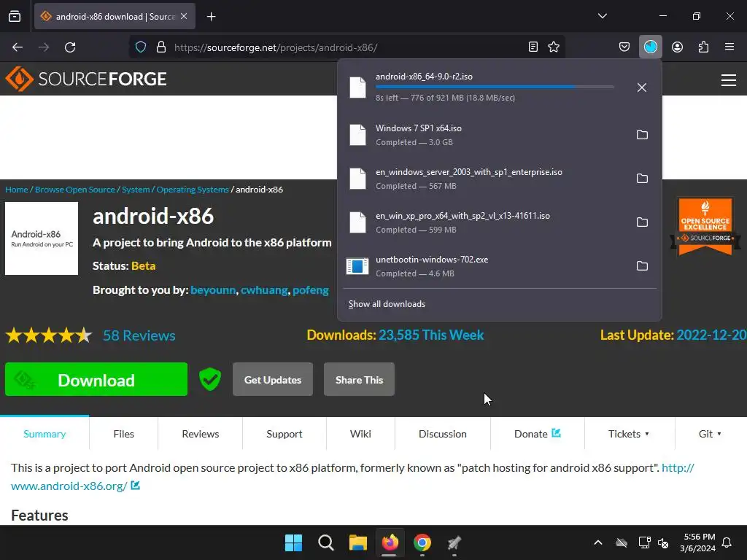Click the Share This button
This screenshot has width=747, height=560.
359,379
